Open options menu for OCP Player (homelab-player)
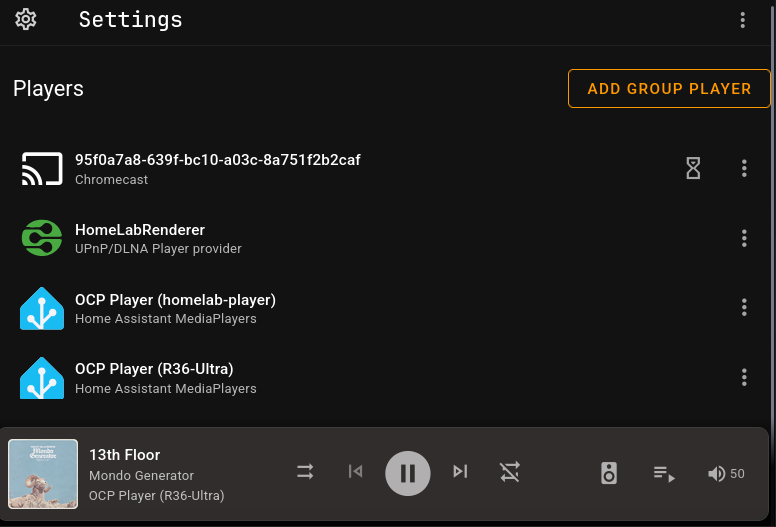The width and height of the screenshot is (776, 527). point(744,308)
